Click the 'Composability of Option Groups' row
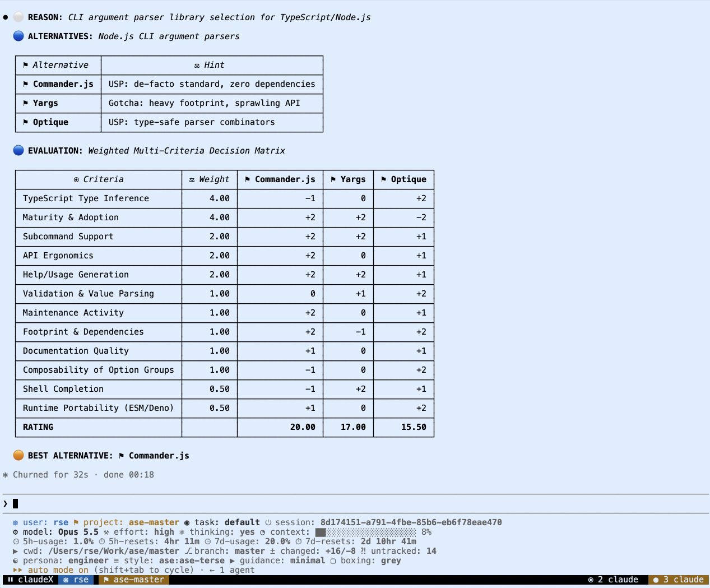Viewport: 710px width, 588px height. coord(225,370)
